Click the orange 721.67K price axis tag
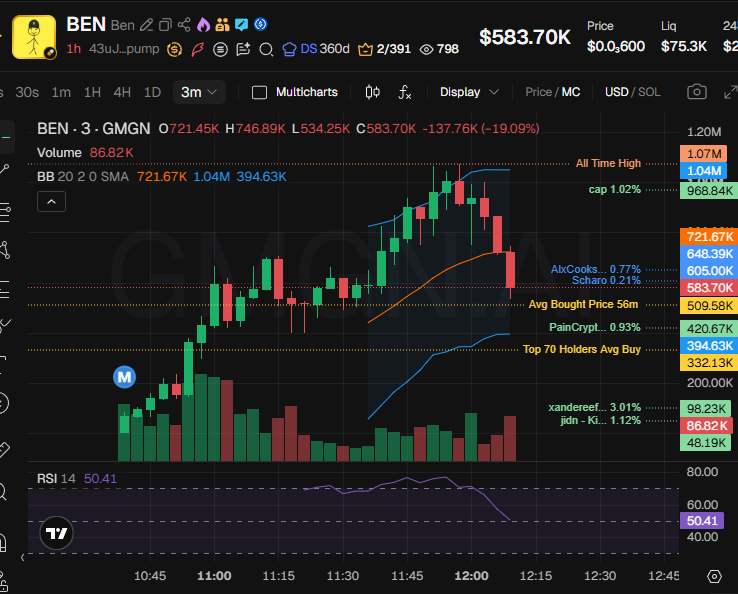 pos(709,236)
